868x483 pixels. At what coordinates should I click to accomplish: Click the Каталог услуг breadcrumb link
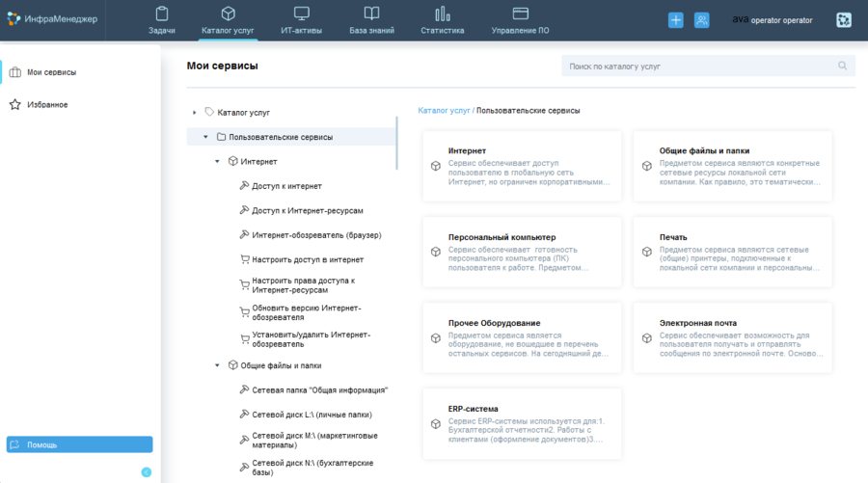click(x=444, y=111)
